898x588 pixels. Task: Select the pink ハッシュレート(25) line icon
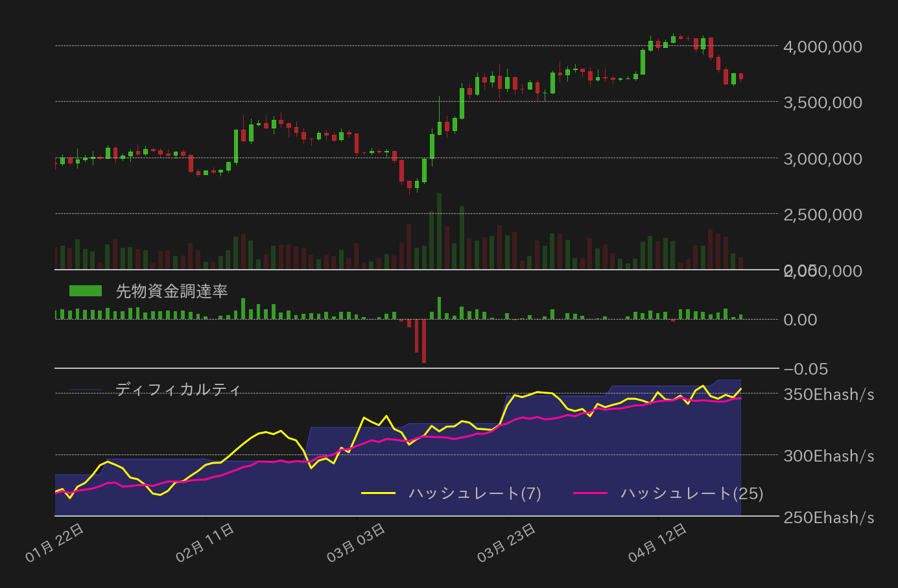[592, 493]
